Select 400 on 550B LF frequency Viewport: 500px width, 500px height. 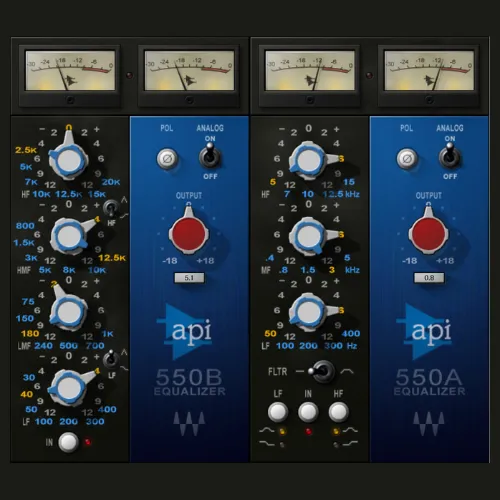tap(107, 409)
